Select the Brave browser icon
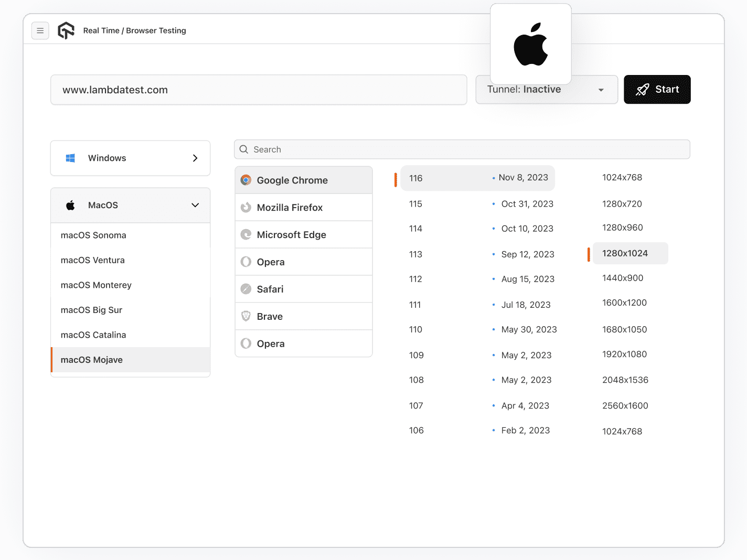747x560 pixels. 246,316
